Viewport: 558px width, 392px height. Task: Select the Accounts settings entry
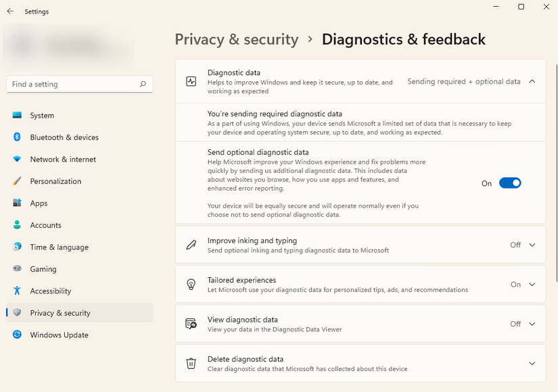pyautogui.click(x=45, y=225)
